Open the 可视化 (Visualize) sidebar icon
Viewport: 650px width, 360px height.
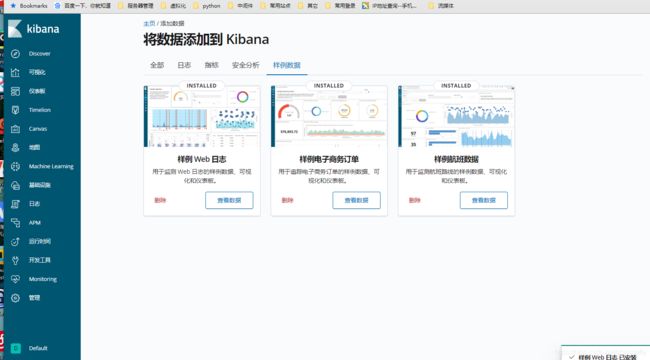coord(15,72)
